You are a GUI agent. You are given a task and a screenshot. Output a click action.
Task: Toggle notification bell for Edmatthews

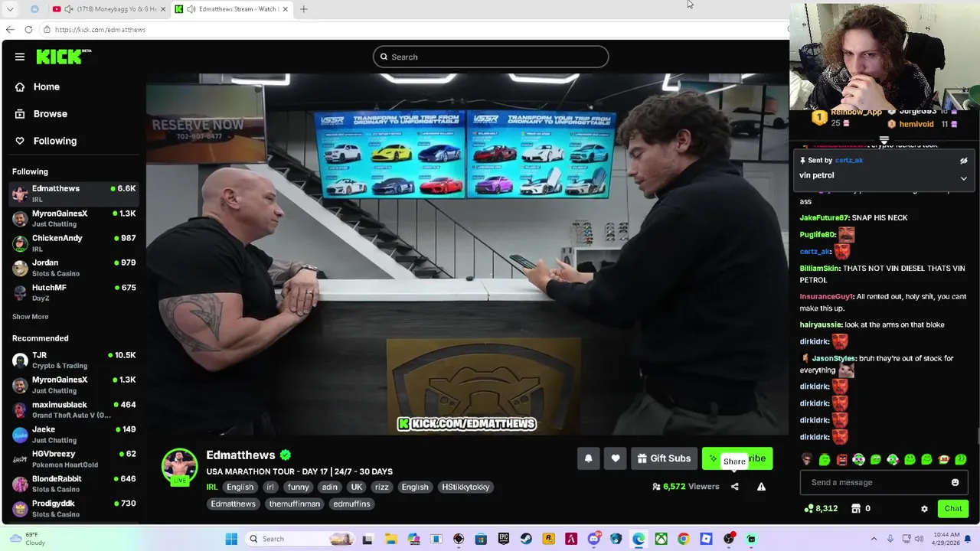click(x=588, y=458)
